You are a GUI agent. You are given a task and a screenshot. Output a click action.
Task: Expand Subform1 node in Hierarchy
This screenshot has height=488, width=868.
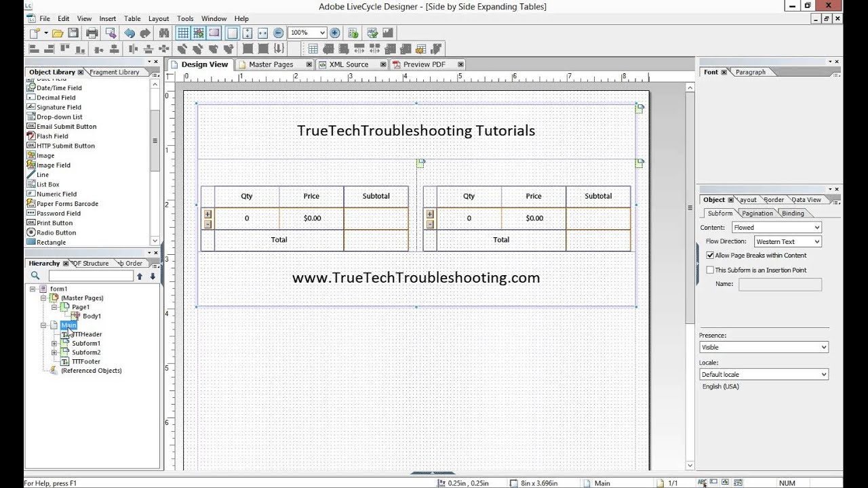click(x=54, y=344)
